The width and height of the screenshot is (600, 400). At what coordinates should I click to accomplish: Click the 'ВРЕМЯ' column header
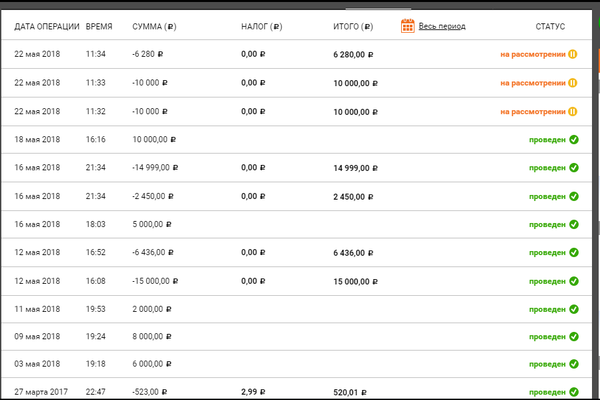99,27
